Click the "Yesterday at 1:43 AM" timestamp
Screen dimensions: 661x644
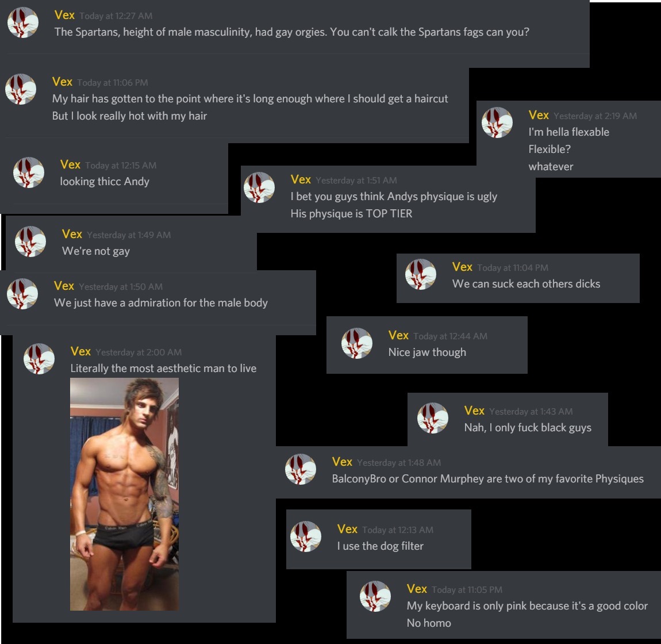click(531, 411)
